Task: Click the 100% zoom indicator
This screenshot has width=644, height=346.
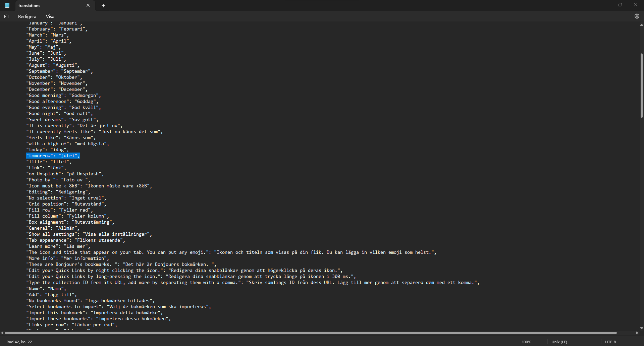Action: click(527, 342)
